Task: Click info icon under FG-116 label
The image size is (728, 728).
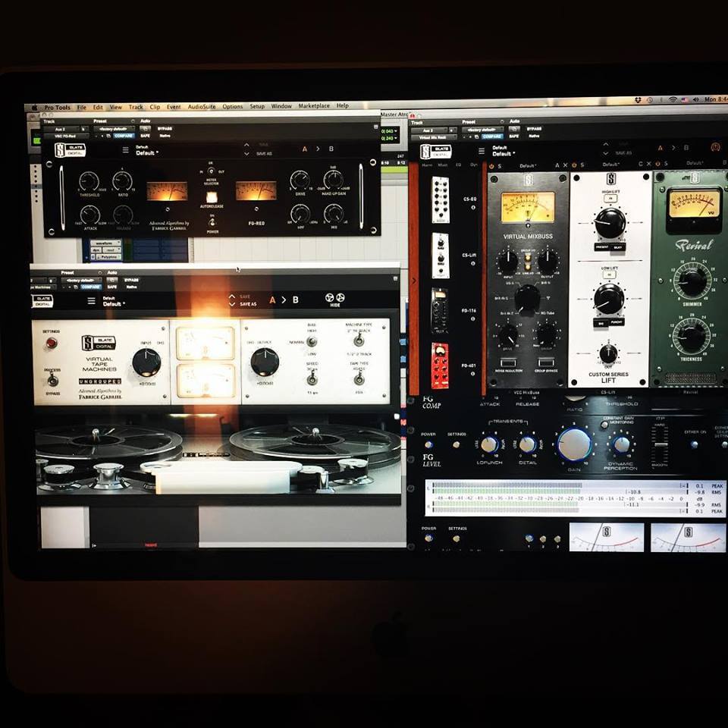Action: (472, 318)
